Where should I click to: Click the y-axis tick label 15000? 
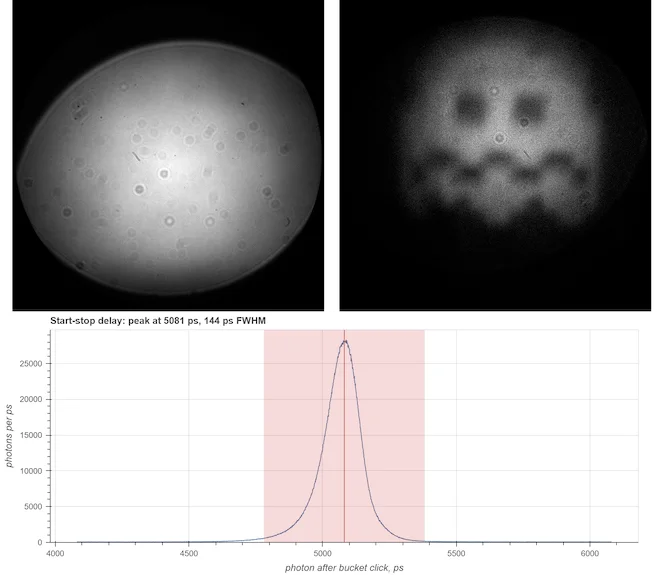coord(31,435)
